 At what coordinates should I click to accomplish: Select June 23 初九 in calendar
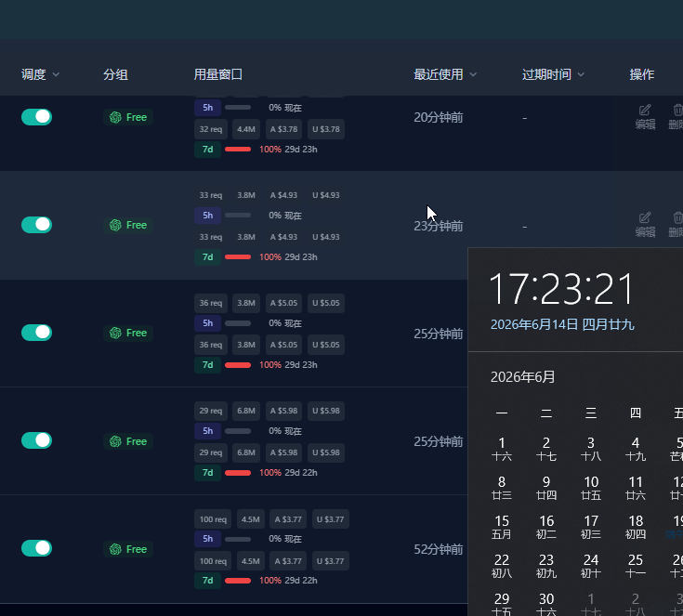546,566
